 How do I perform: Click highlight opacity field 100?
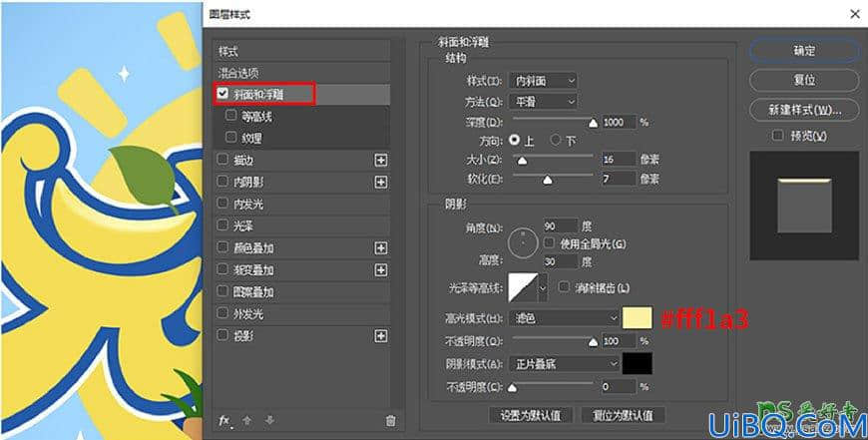[619, 341]
